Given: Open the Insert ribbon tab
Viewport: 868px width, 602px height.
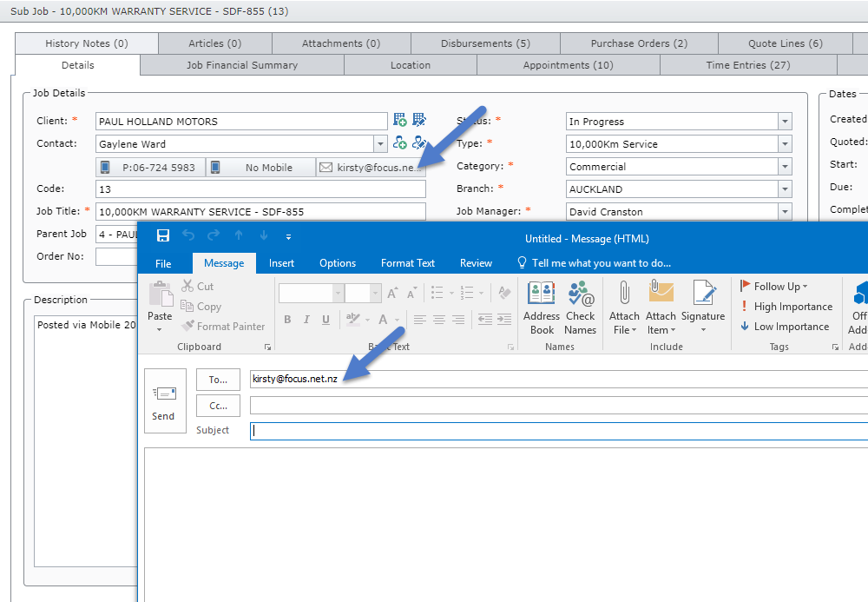Looking at the screenshot, I should (281, 263).
